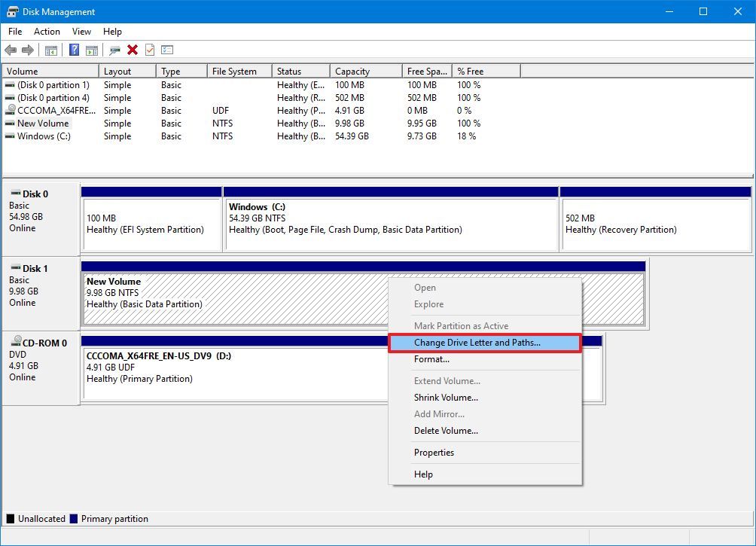Open Help using the blue question mark icon
756x546 pixels.
tap(74, 50)
